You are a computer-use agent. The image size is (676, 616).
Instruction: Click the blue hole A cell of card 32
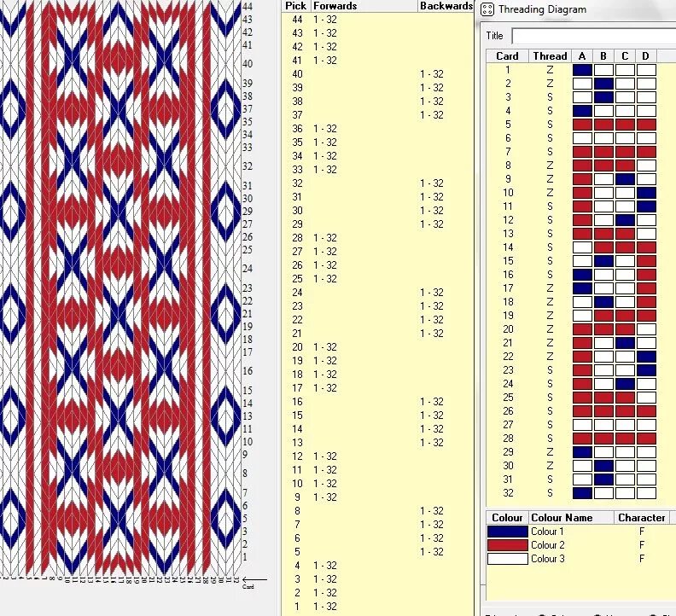click(x=582, y=493)
